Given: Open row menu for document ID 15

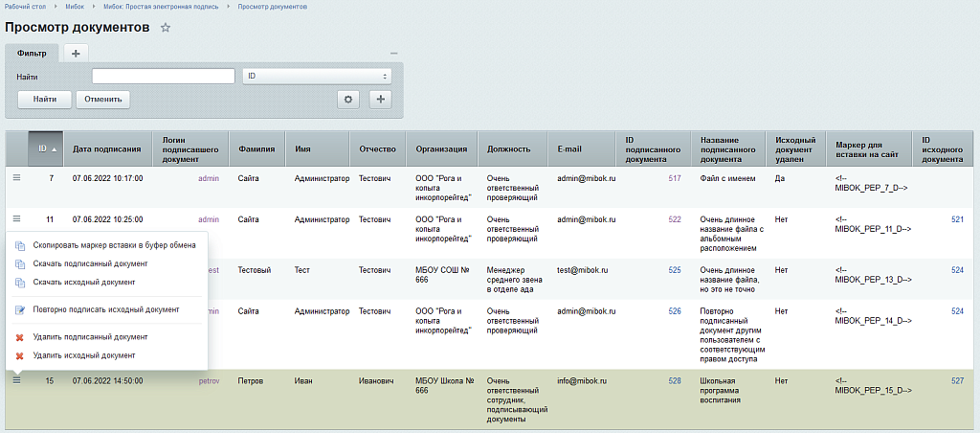Looking at the screenshot, I should [16, 380].
